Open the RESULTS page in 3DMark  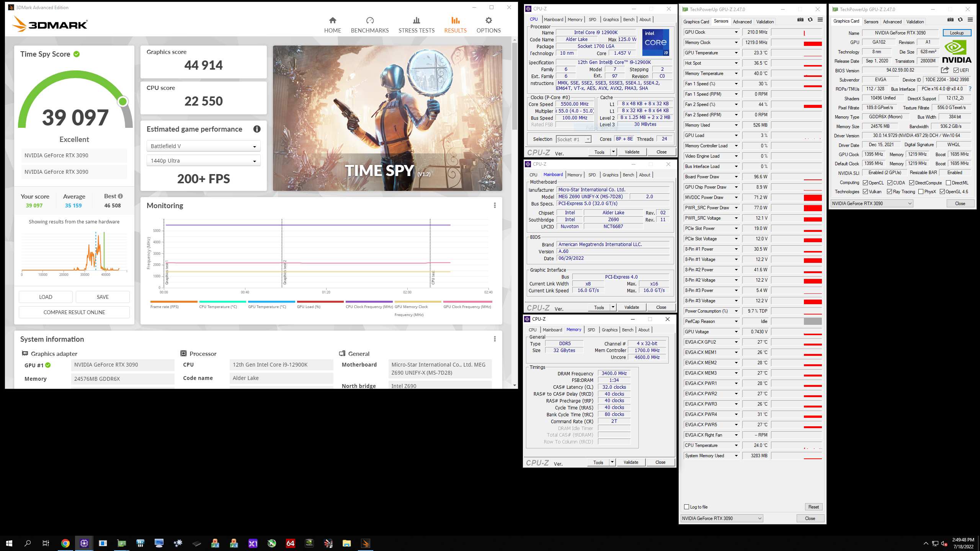coord(455,25)
